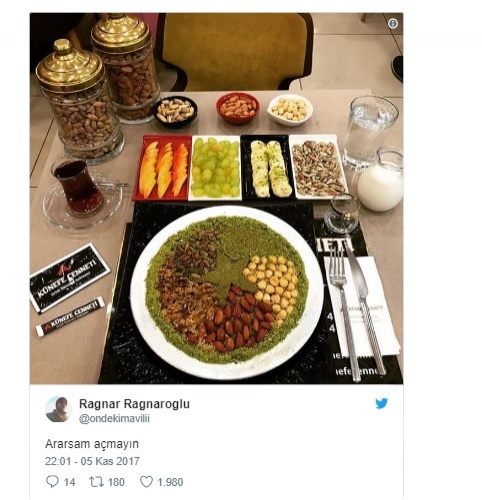Viewport: 482px width, 500px height.
Task: Click the fork and knife in photo
Action: point(357,311)
